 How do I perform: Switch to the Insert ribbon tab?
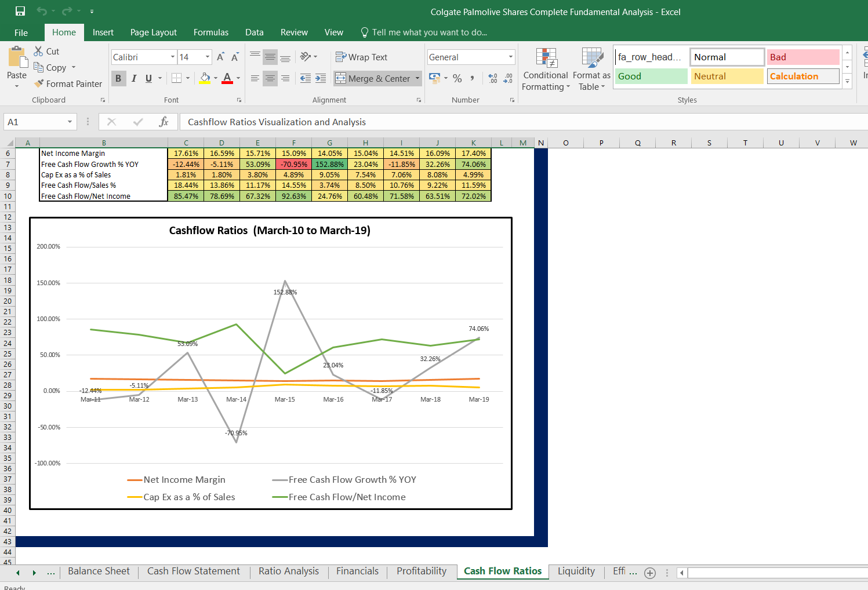pos(103,32)
